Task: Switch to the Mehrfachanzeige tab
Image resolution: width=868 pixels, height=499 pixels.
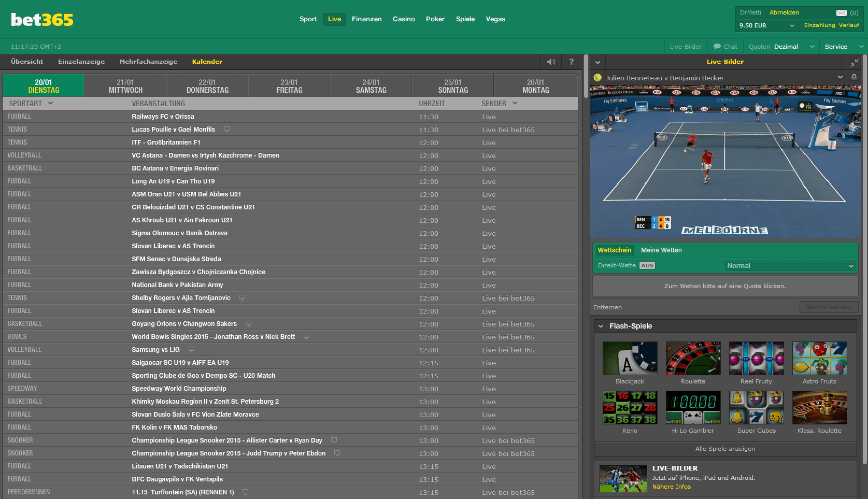Action: pos(148,62)
